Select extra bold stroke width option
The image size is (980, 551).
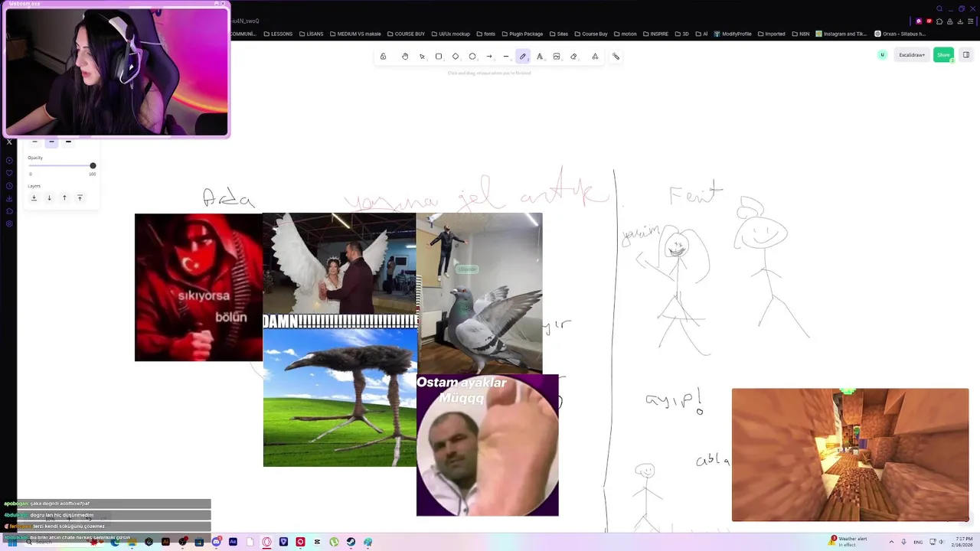[x=68, y=142]
